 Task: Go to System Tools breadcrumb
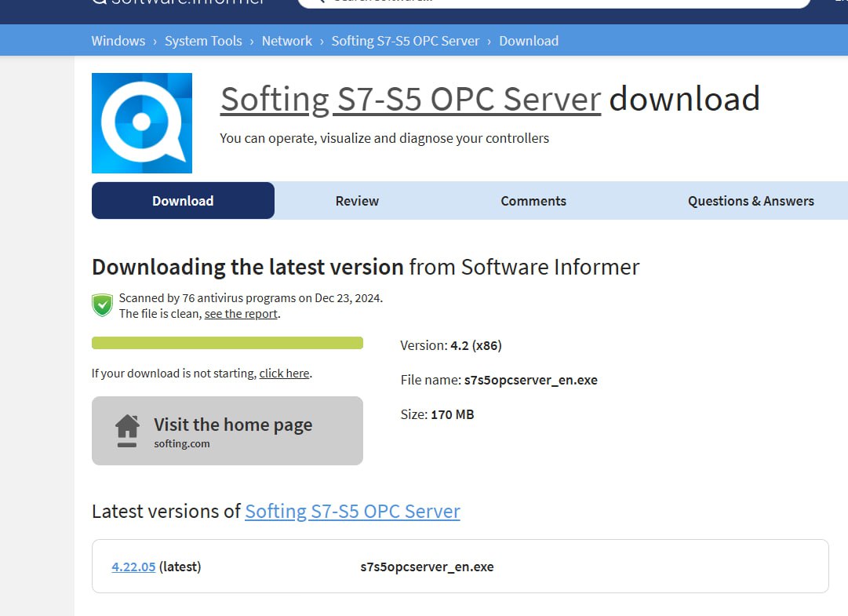coord(203,41)
